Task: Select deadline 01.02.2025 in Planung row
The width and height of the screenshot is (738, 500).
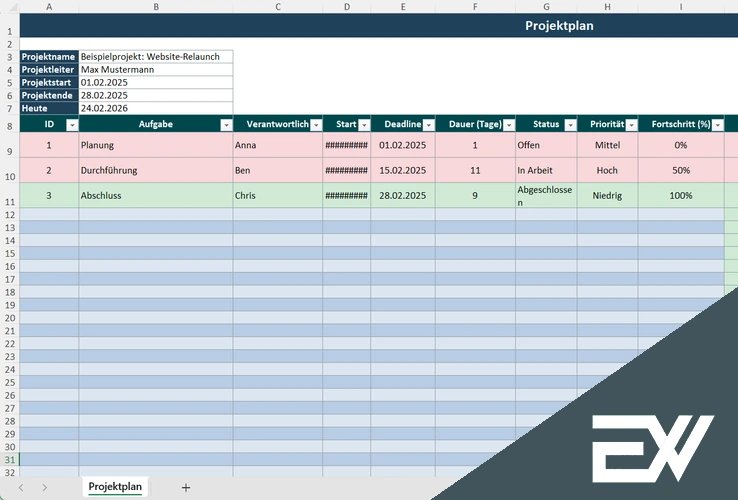Action: point(403,145)
